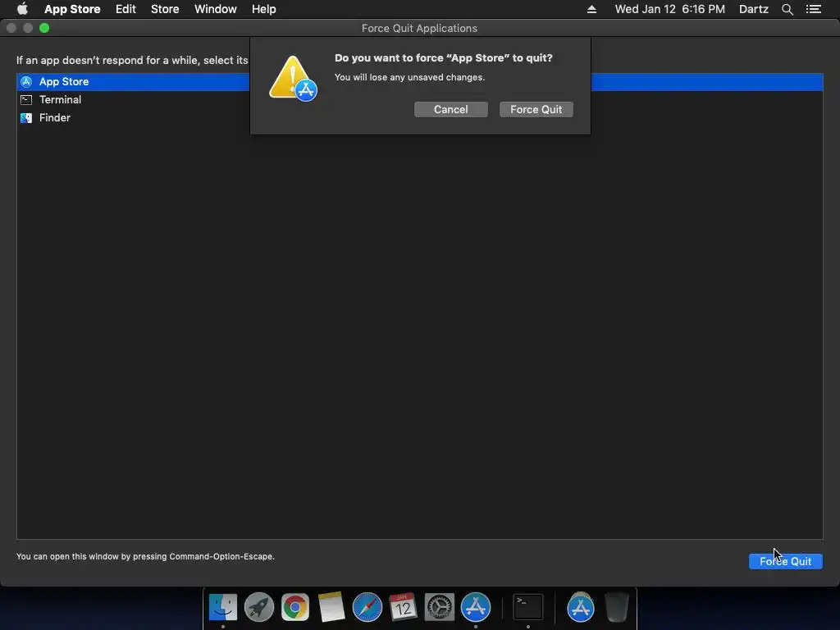Screen dimensions: 840x630
Task: Click the Terminal icon in list row
Action: point(26,99)
